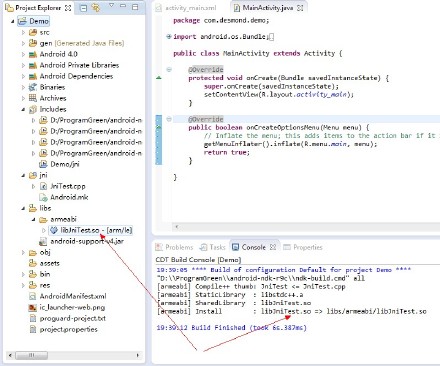Close the Project Explorer view tab
The height and width of the screenshot is (366, 440).
tap(68, 8)
